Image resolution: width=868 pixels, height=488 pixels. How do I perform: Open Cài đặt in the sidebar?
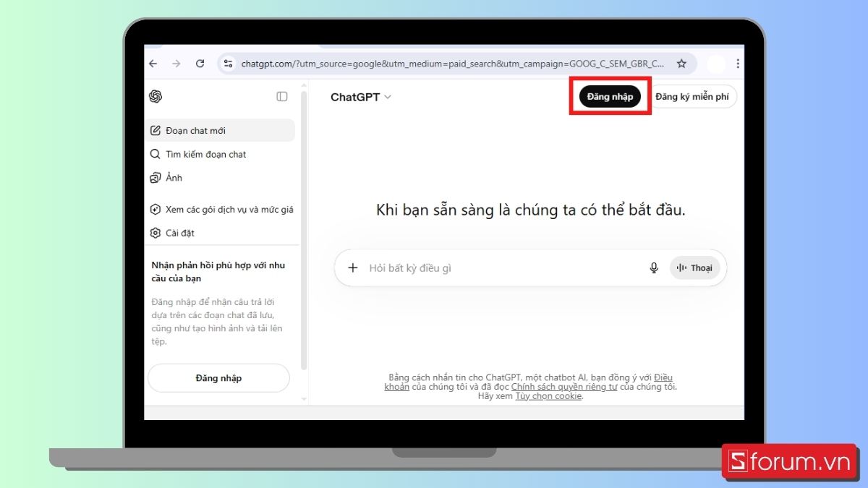click(220, 233)
